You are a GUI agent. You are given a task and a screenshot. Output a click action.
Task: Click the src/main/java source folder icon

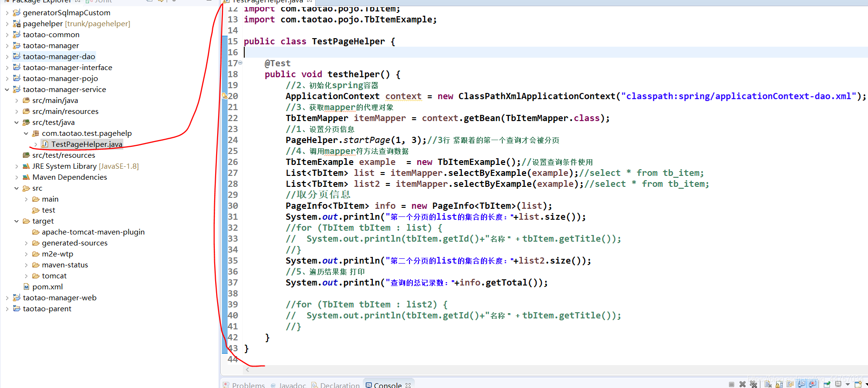pyautogui.click(x=26, y=101)
